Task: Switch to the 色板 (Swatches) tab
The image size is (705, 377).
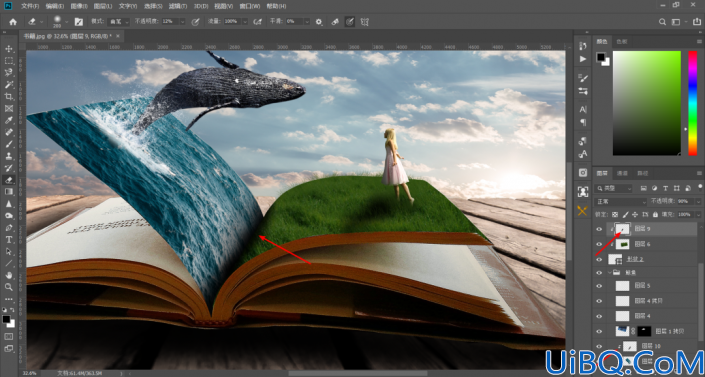Action: click(x=621, y=42)
